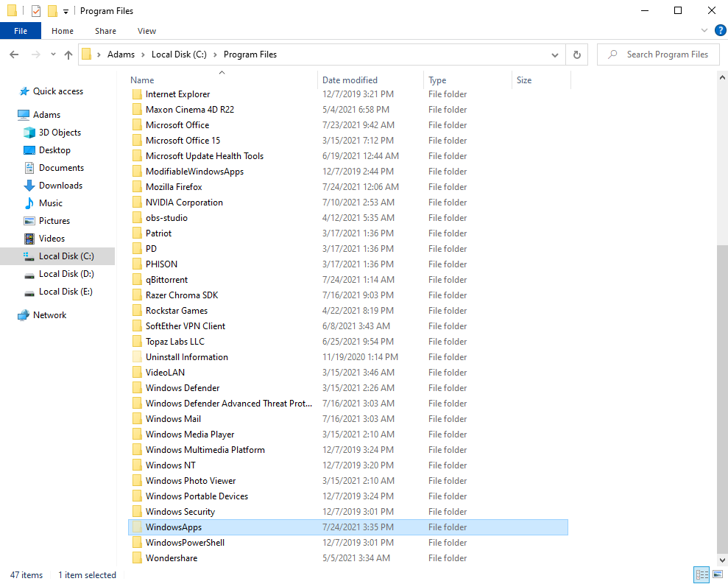728x584 pixels.
Task: Select Local Disk (C:) in the navigation pane
Action: 57,256
